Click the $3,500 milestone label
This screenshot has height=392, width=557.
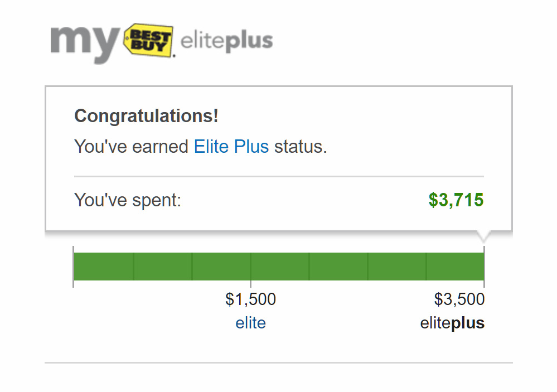[459, 299]
